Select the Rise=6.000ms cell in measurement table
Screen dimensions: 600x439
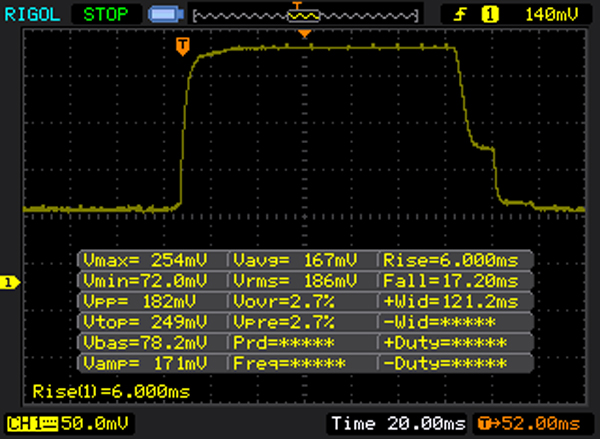tap(451, 260)
